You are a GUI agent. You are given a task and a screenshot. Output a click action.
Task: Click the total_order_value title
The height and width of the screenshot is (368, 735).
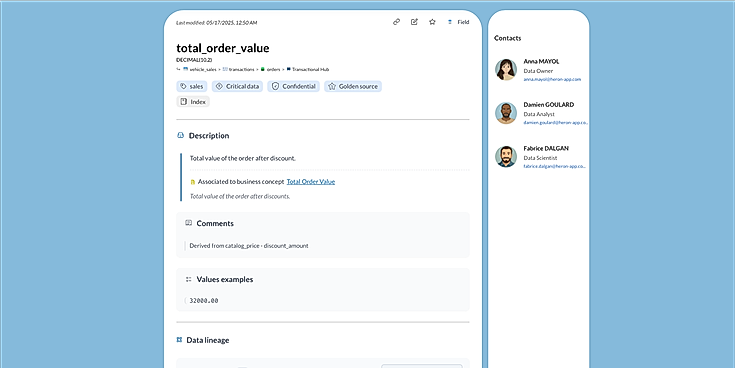[x=223, y=48]
